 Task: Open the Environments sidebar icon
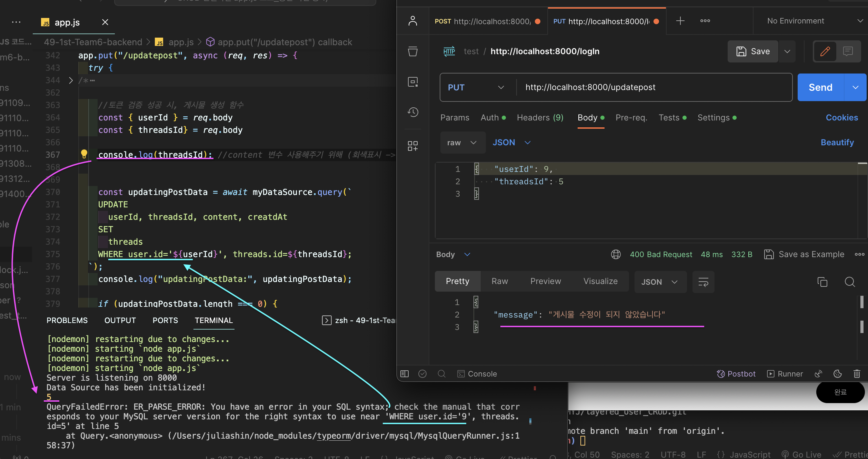coord(413,82)
